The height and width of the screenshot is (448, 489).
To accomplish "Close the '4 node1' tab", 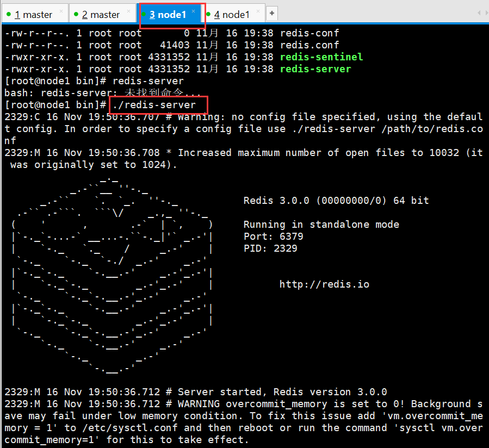I will (258, 11).
